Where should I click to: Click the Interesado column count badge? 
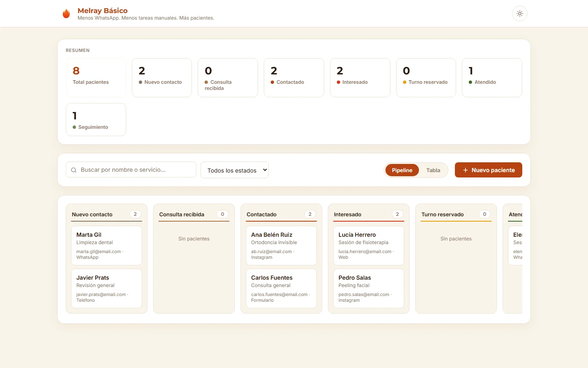397,214
